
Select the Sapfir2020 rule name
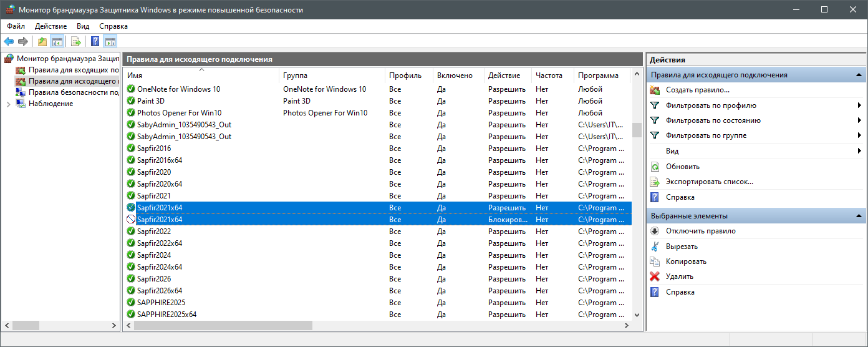(154, 172)
